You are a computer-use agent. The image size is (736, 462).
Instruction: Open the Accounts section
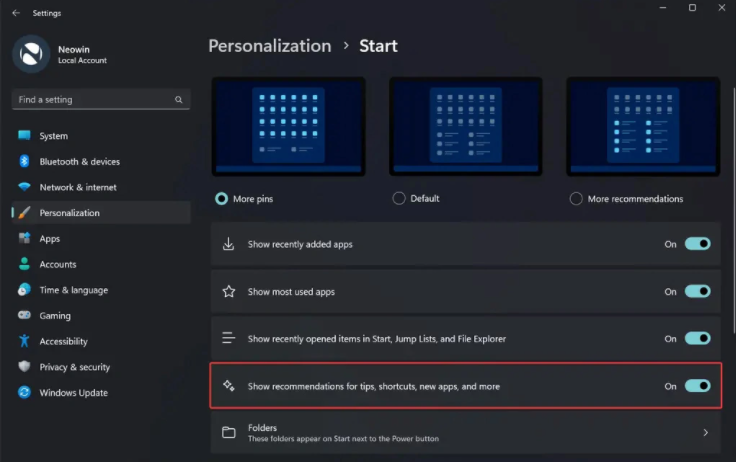click(x=58, y=265)
